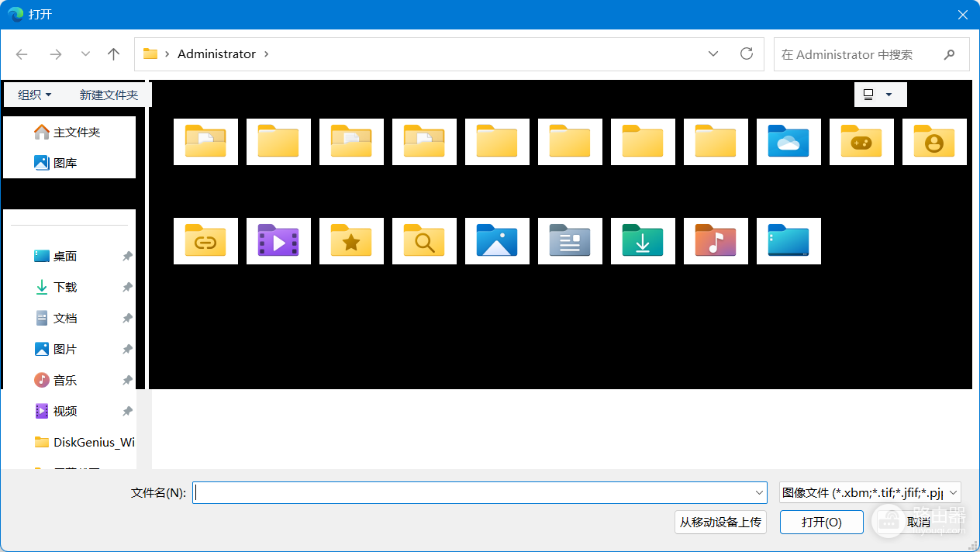
Task: Unpin 图片 using its pin icon
Action: 127,350
